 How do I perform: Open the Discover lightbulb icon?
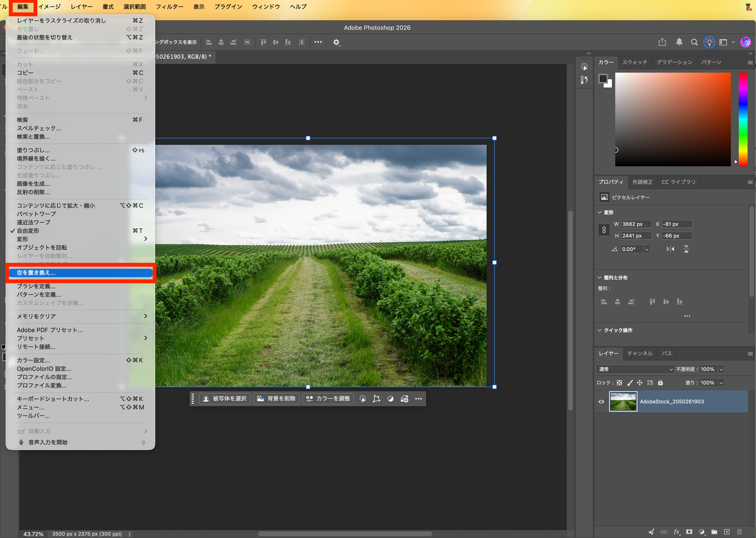[709, 42]
